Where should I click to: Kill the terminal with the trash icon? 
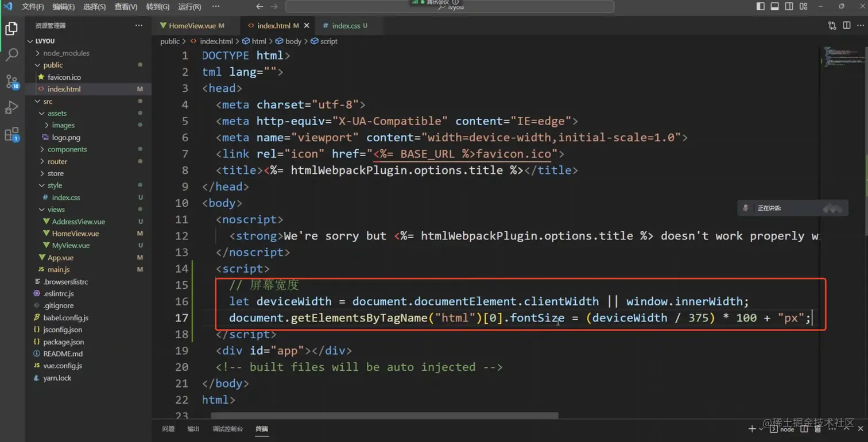(x=817, y=429)
